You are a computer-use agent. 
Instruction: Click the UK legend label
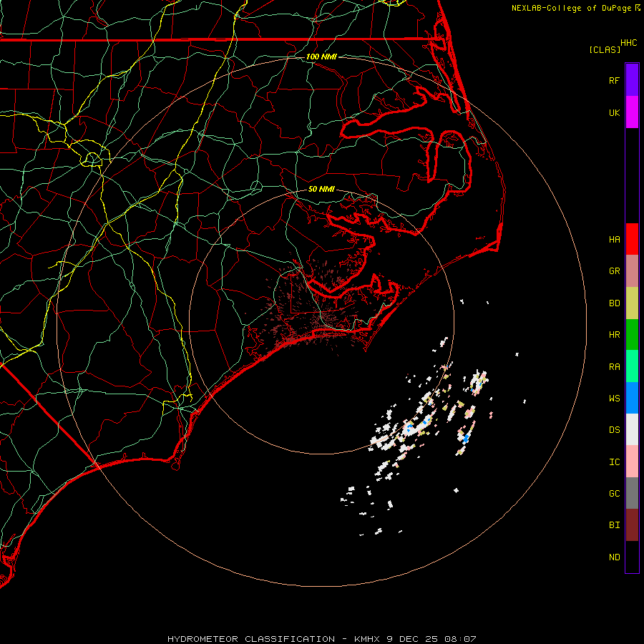tap(614, 112)
